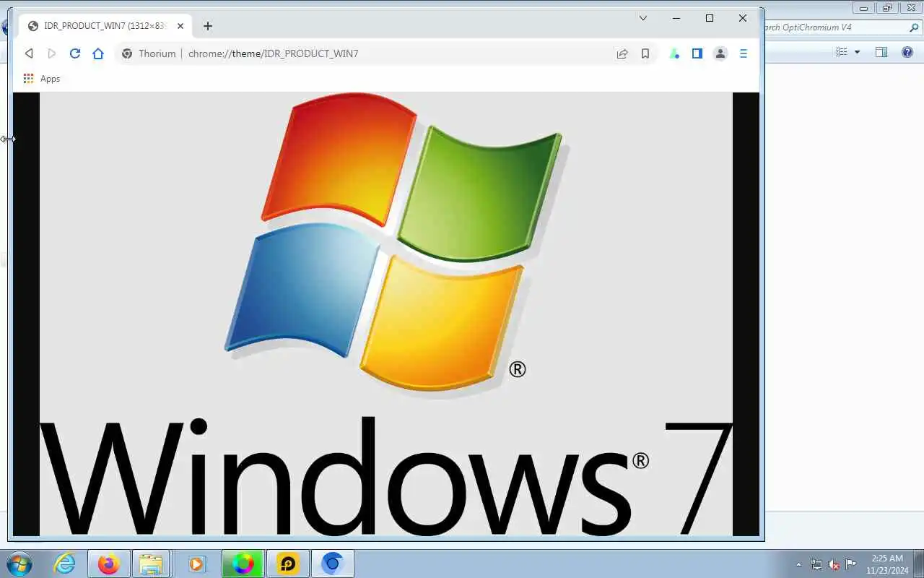Show hidden system tray icons

point(798,564)
